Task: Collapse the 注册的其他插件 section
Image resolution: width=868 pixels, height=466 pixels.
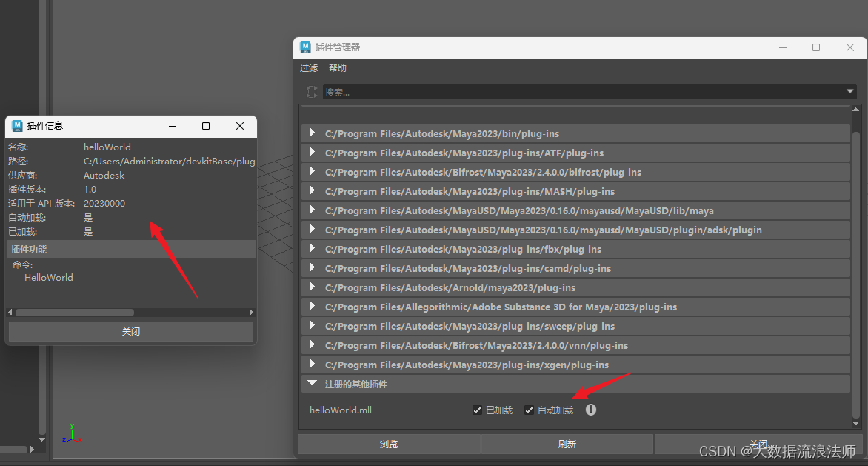Action: [x=313, y=383]
